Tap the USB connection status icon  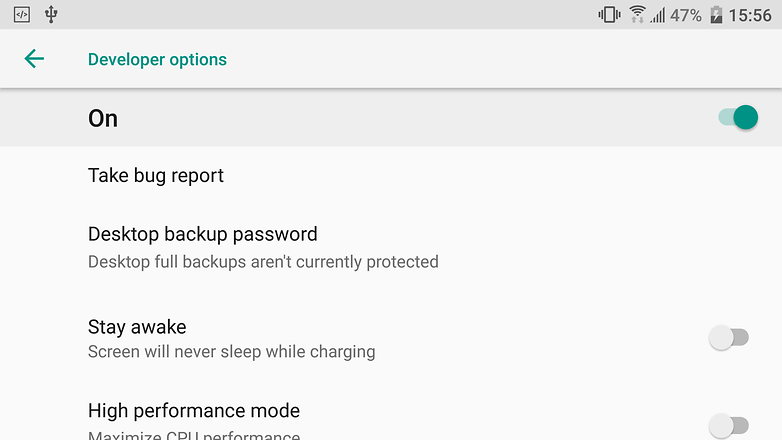[x=51, y=14]
